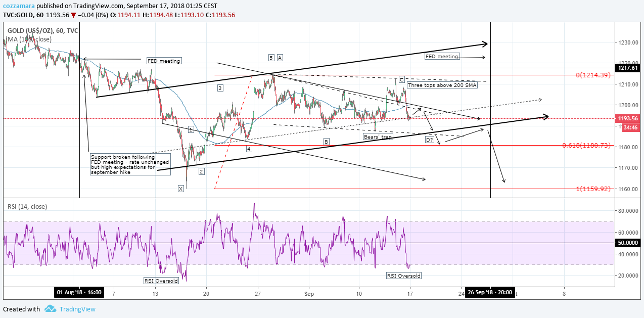
Task: Select the wave number 2 label
Action: pos(201,171)
